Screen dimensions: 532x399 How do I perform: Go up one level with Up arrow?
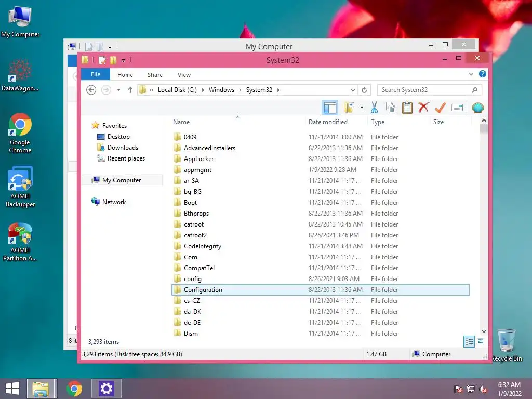pos(130,90)
